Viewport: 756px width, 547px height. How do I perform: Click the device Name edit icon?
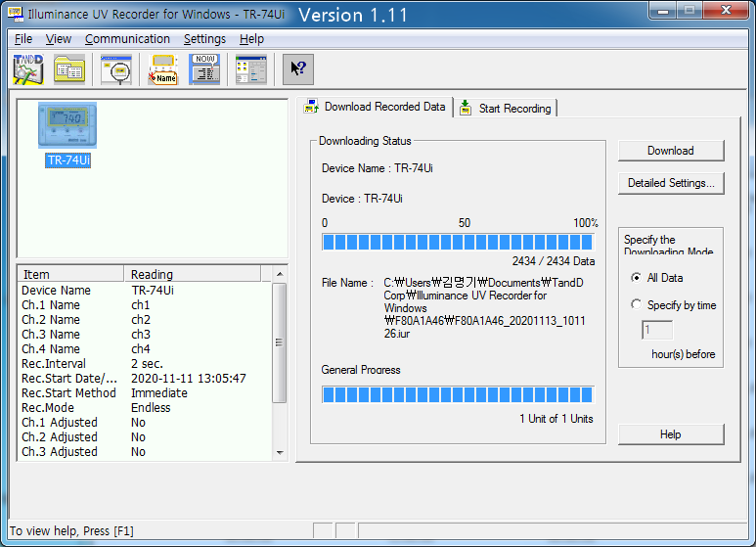pos(163,69)
